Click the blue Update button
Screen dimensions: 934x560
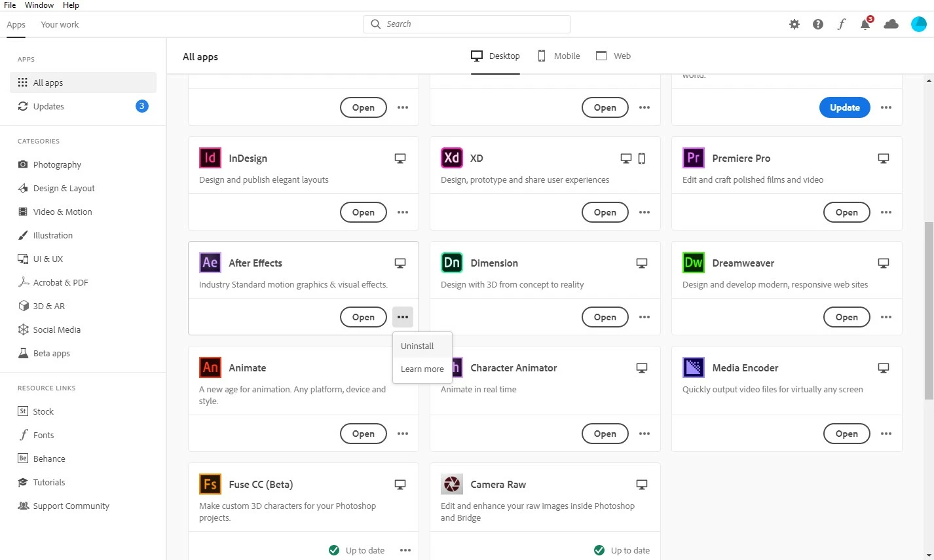(x=845, y=107)
